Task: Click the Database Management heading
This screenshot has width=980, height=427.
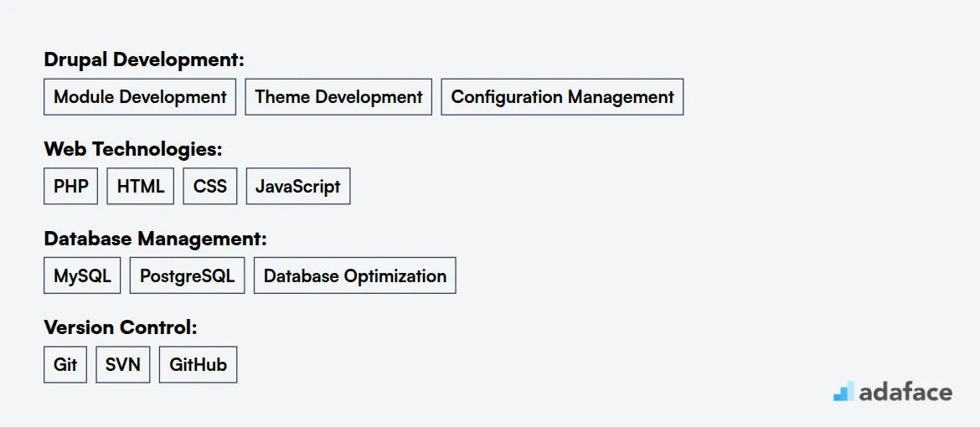Action: tap(155, 239)
